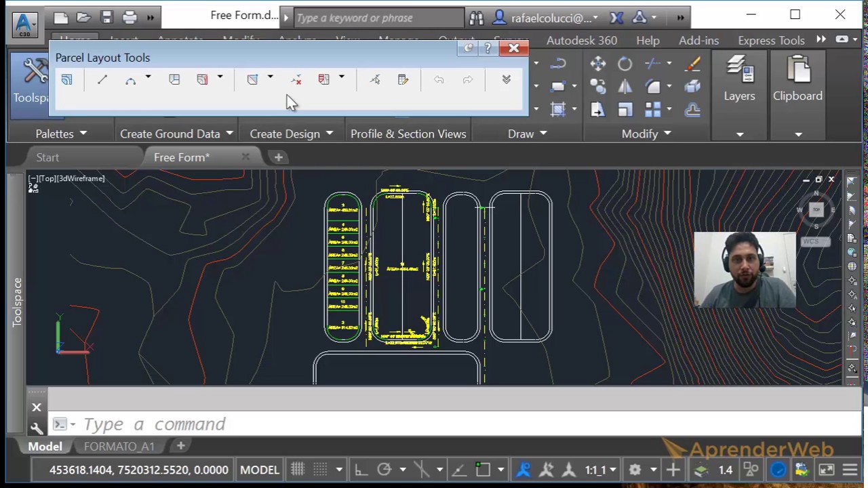The image size is (868, 488).
Task: Toggle 2D object snap in status bar
Action: [482, 470]
